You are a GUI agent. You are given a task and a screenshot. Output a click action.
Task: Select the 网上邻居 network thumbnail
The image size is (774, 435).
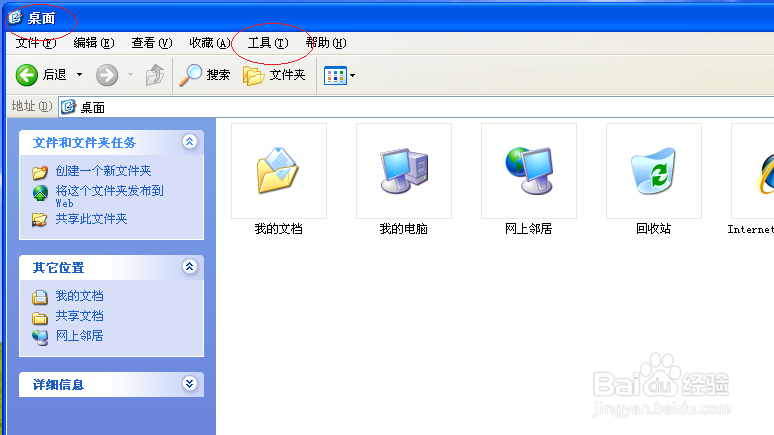[x=529, y=171]
